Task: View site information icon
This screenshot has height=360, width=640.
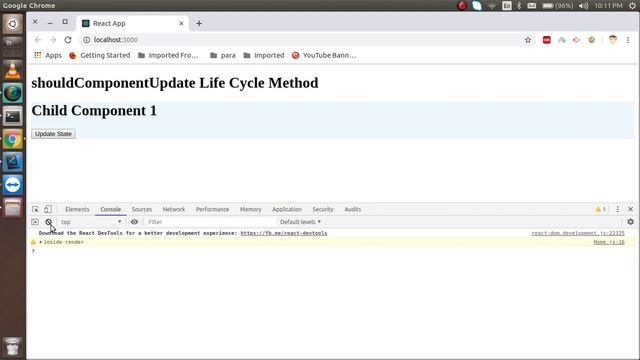Action: pos(87,40)
